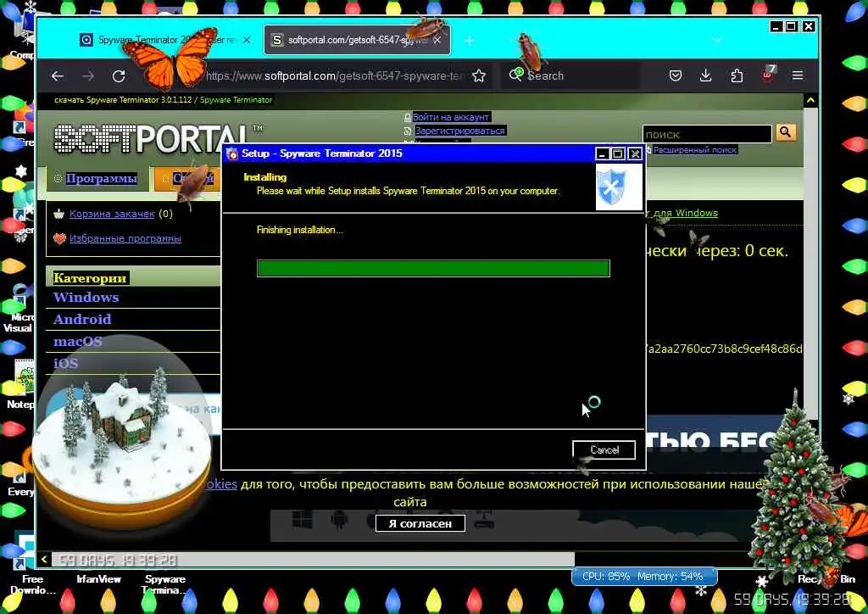Screen dimensions: 868x614
Task: Open the browser hamburger menu
Action: tap(797, 75)
